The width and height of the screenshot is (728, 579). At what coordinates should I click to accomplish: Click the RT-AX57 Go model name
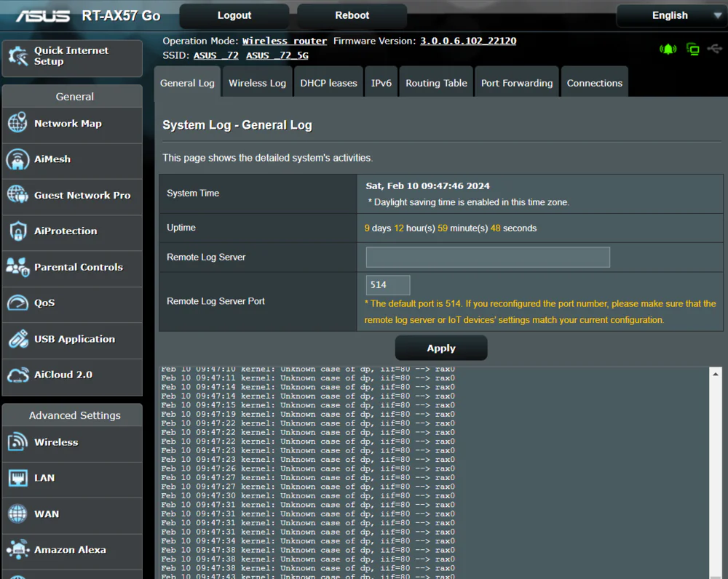click(x=121, y=16)
